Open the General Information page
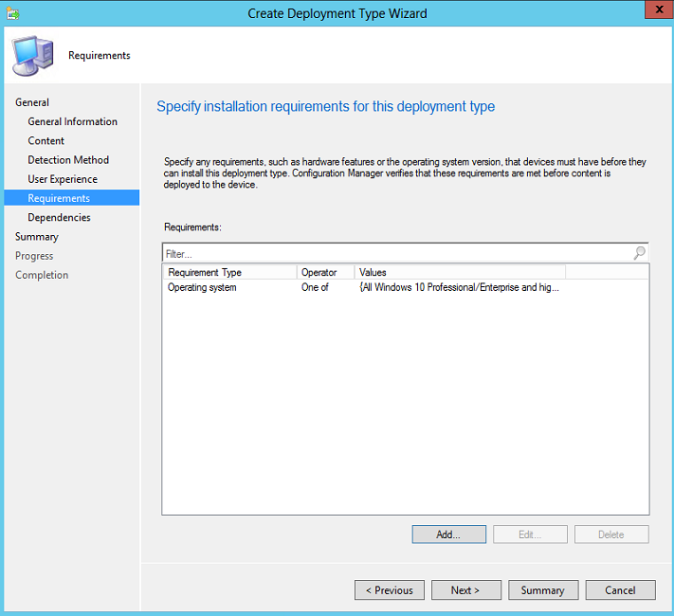674x616 pixels. [72, 121]
